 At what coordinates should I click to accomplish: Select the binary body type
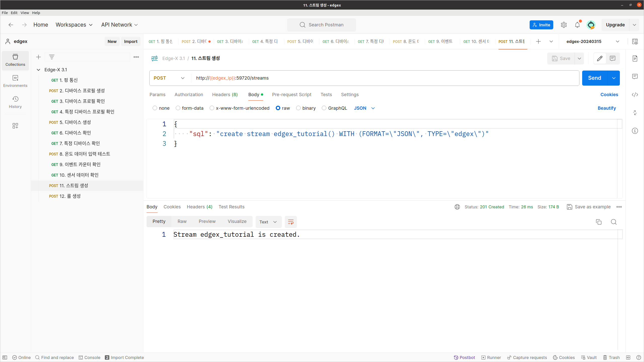[298, 108]
